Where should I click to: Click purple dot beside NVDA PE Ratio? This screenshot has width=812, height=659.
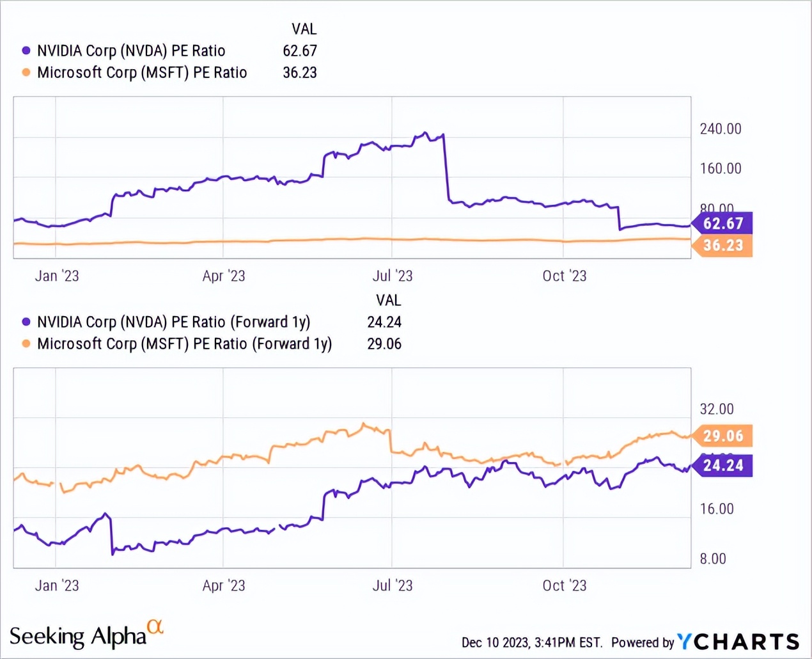26,51
